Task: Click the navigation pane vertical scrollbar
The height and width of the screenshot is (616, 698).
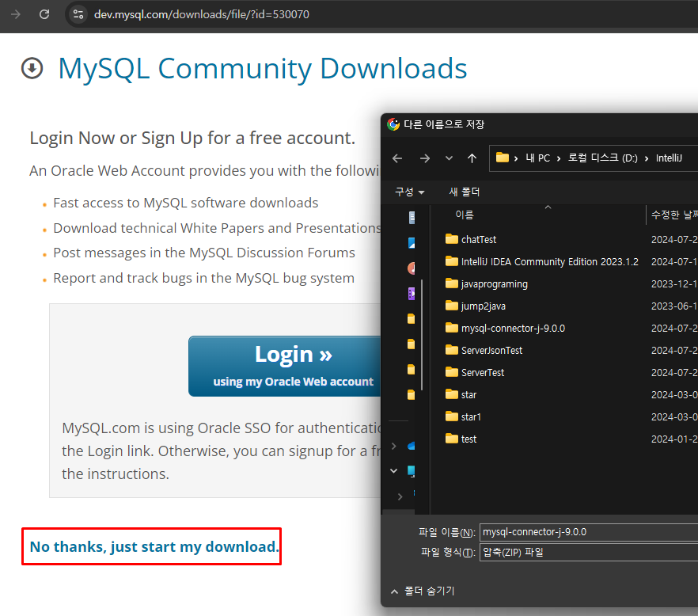Action: click(422, 335)
